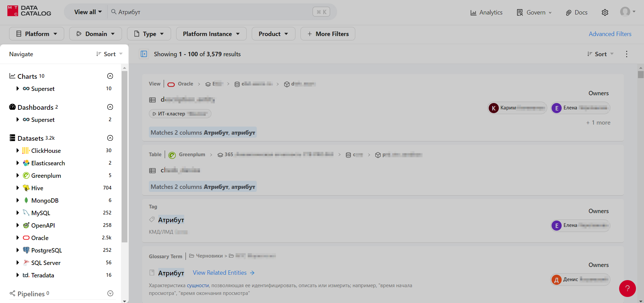
Task: Click the red help question mark button
Action: 627,289
